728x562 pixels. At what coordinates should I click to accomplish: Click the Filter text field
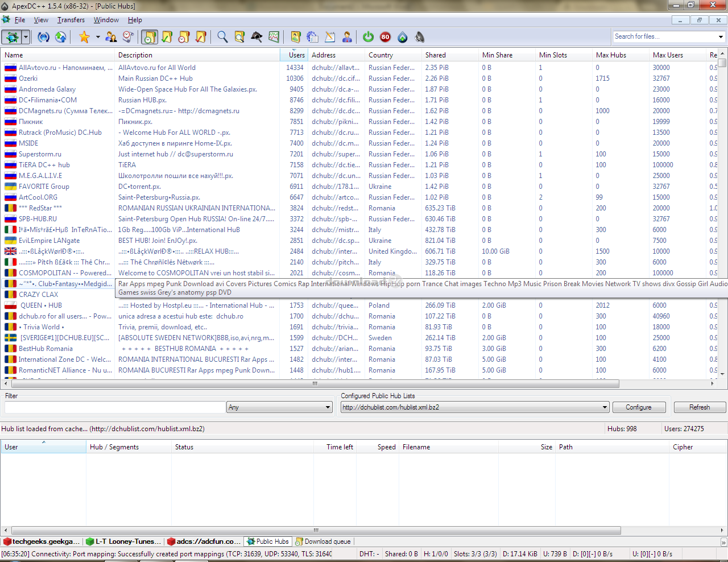(115, 407)
